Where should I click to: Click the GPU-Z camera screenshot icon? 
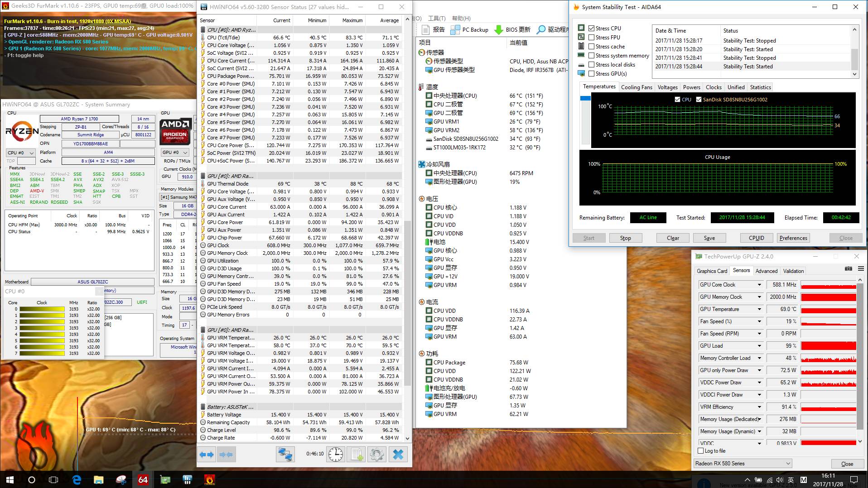(849, 269)
